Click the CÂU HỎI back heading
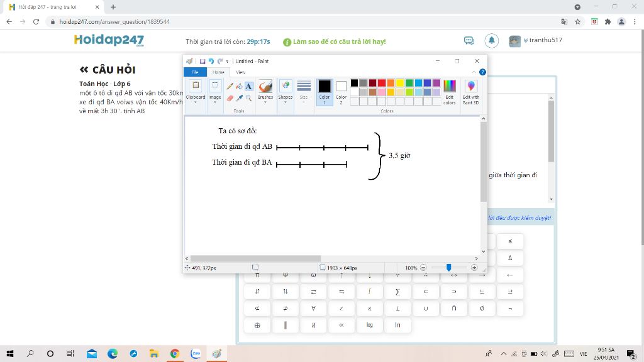644x362 pixels. coord(108,70)
